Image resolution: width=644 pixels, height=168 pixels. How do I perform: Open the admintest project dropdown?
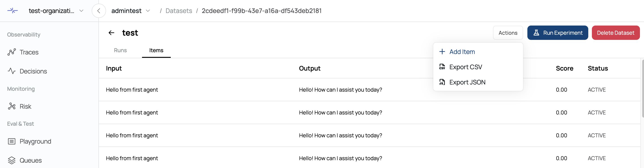coord(148,11)
